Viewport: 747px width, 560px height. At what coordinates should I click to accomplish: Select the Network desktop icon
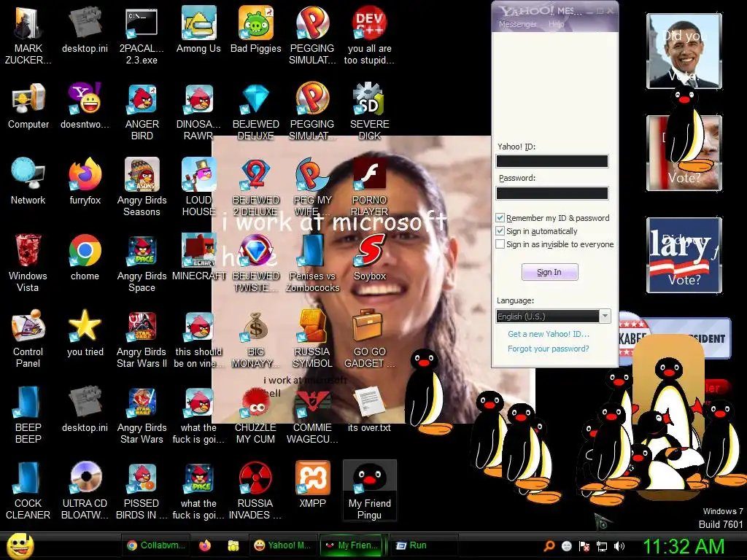[28, 182]
